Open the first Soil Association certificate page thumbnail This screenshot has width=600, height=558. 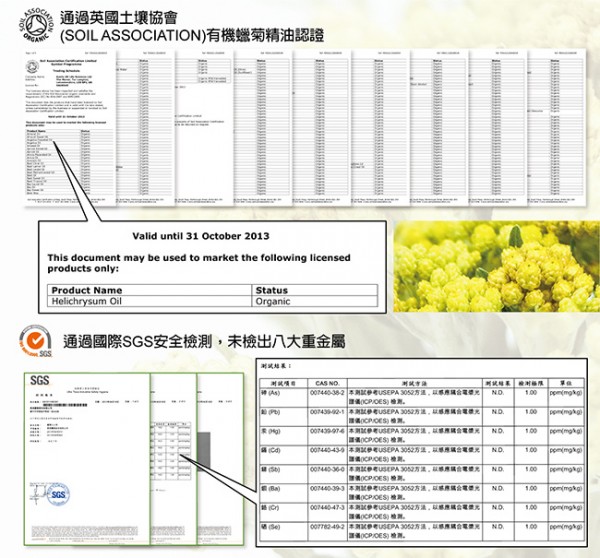70,127
